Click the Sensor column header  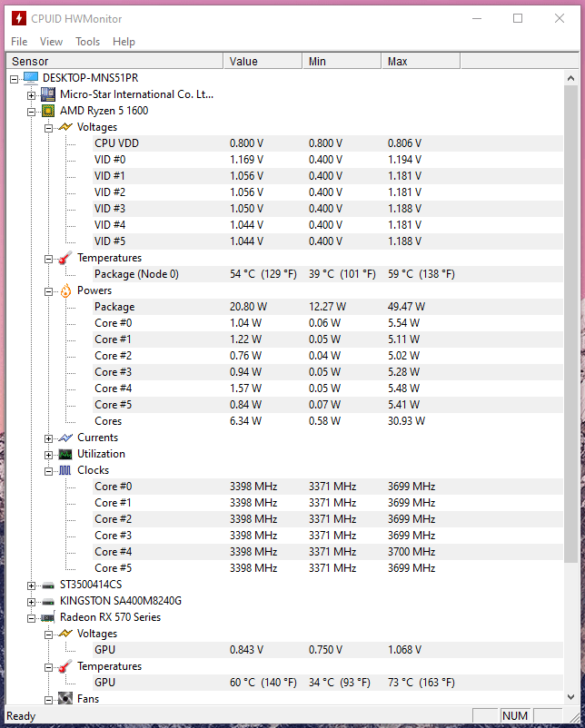click(114, 62)
